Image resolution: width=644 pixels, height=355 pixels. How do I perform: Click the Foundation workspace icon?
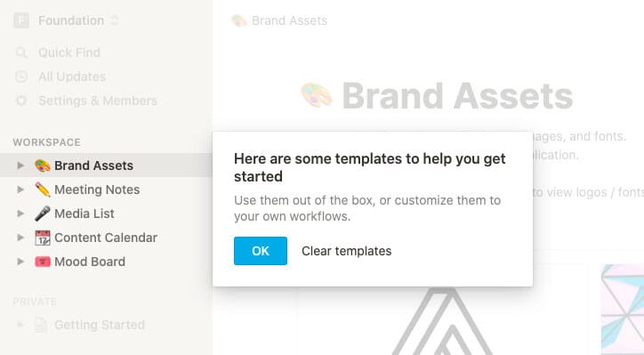(x=21, y=20)
